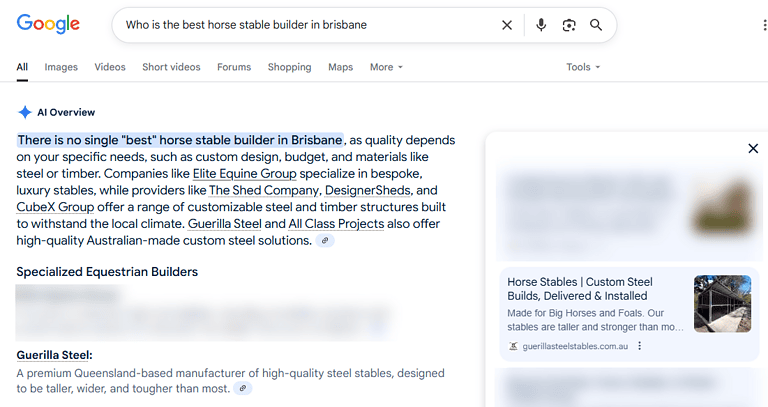Click inside the search query input field
768x407 pixels.
(300, 25)
